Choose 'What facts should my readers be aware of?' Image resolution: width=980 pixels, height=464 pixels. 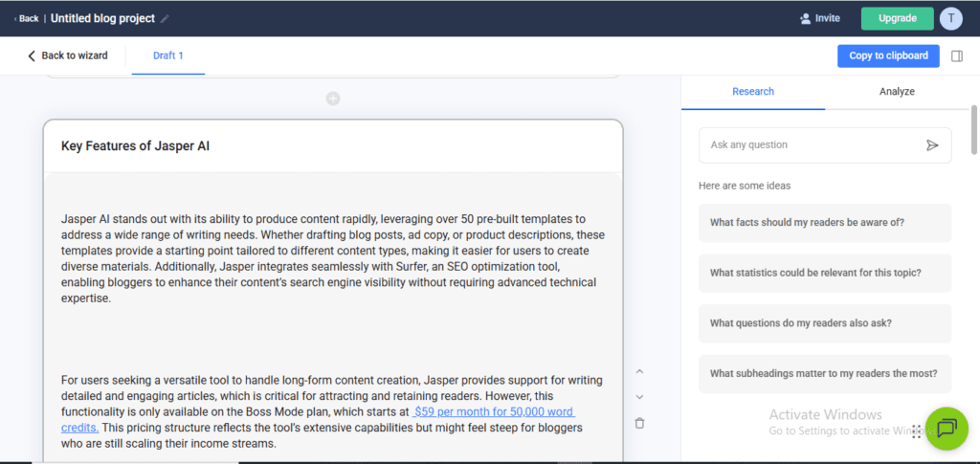[825, 223]
